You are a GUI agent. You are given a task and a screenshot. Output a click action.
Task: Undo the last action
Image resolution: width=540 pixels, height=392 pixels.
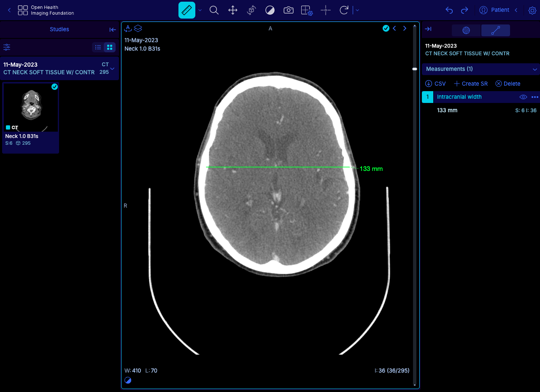click(x=449, y=10)
